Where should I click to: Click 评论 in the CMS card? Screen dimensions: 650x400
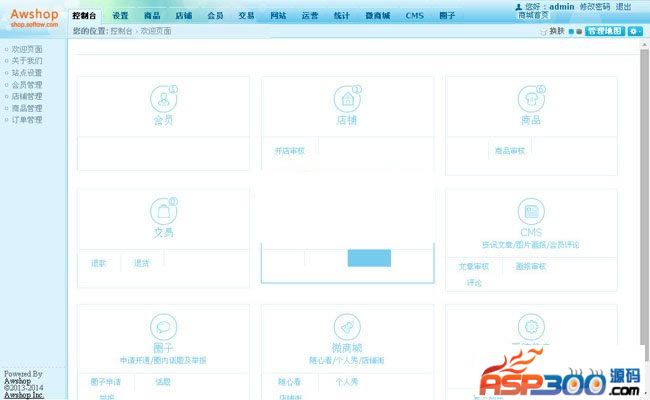474,283
